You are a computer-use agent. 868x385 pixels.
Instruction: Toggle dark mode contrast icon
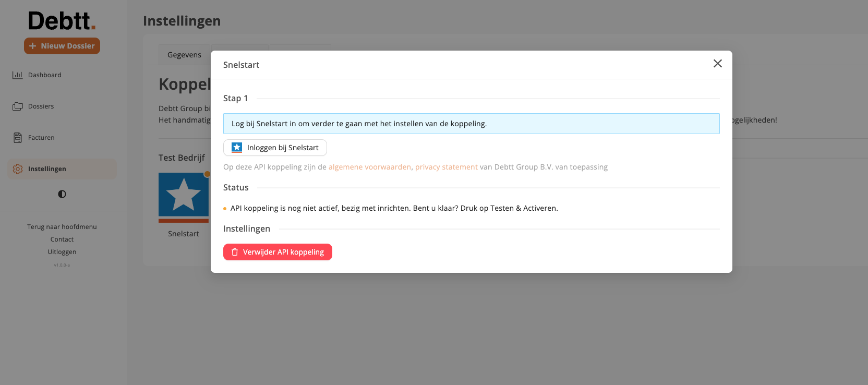tap(62, 194)
